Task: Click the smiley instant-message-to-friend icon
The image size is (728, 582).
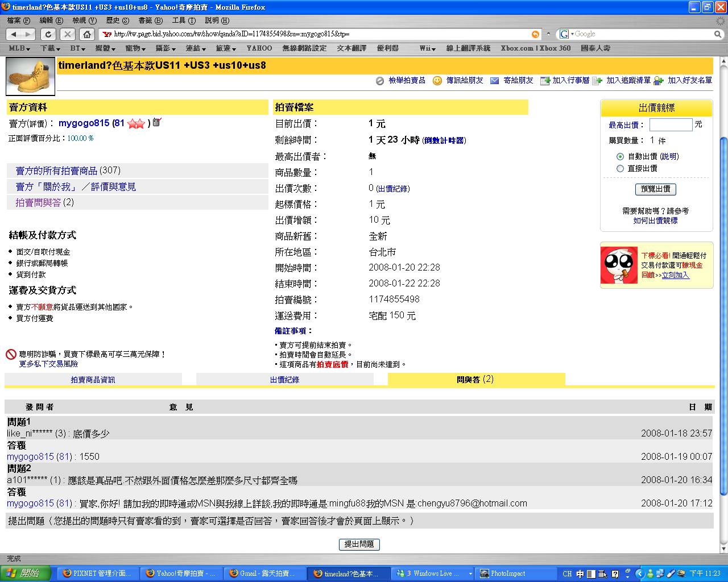Action: tap(437, 81)
